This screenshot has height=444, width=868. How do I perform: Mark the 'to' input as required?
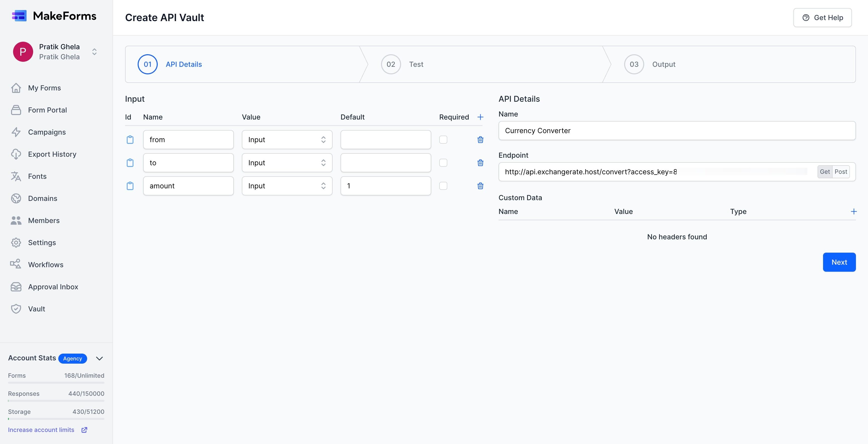443,163
